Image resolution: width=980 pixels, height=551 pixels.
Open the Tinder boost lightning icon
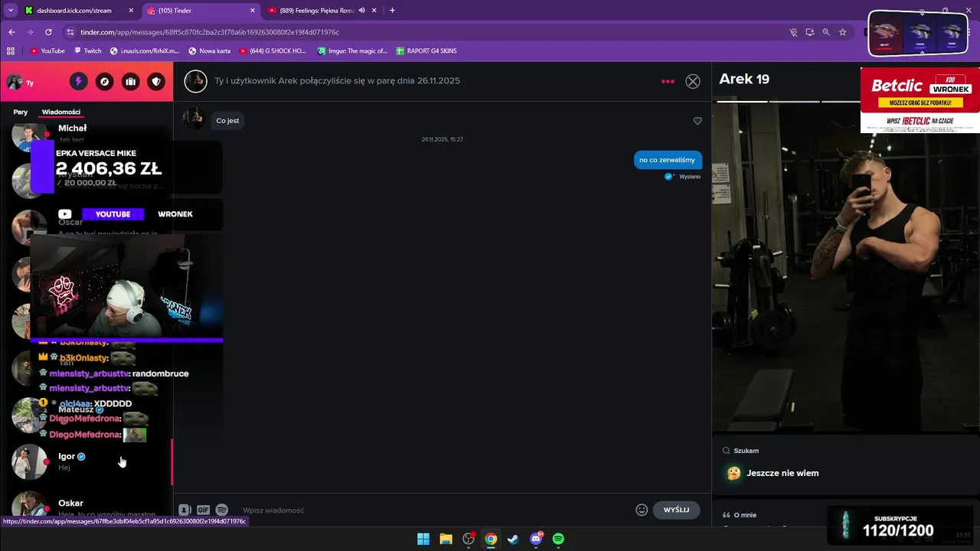pos(78,82)
